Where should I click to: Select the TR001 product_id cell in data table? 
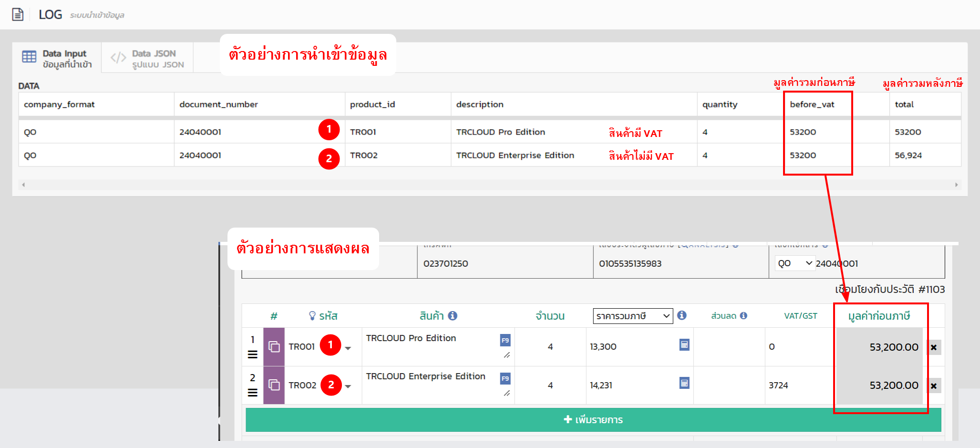[x=398, y=132]
